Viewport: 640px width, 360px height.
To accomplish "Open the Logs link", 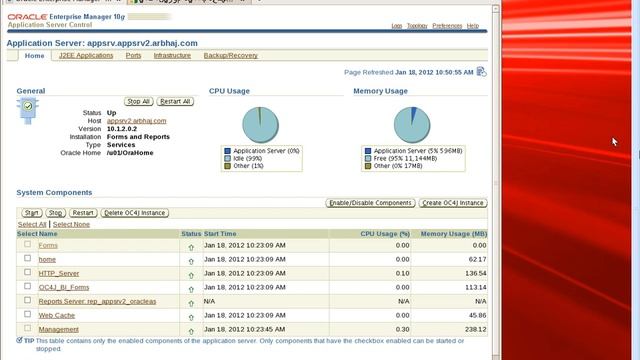I will coord(397,26).
